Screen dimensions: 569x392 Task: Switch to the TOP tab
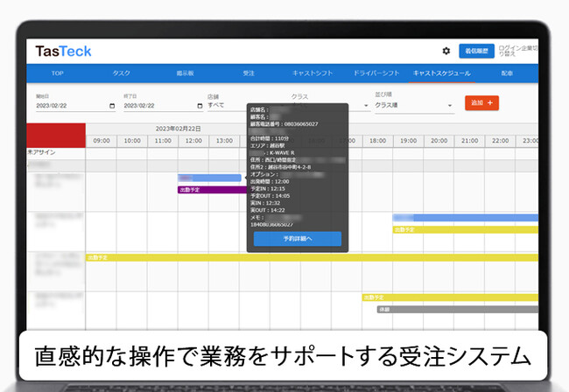tap(57, 74)
